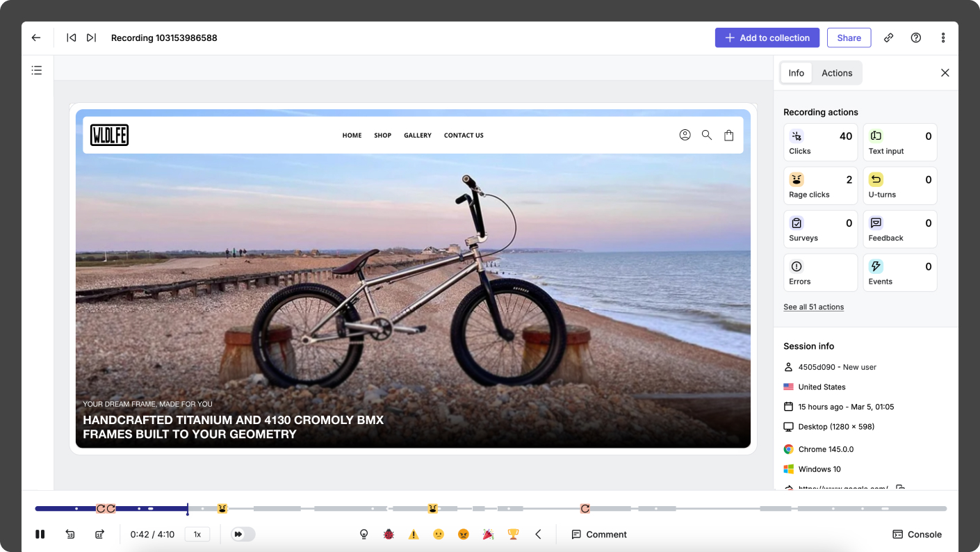This screenshot has height=552, width=980.
Task: Open the Console panel
Action: [917, 534]
